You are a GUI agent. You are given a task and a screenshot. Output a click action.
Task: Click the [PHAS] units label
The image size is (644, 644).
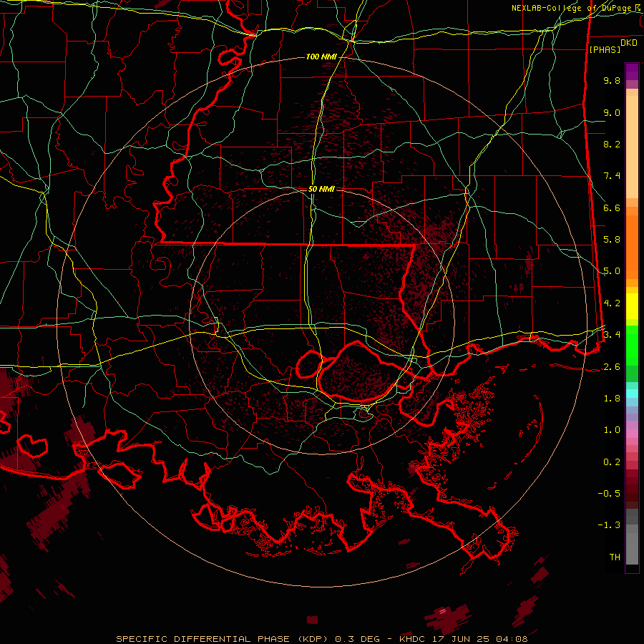605,49
